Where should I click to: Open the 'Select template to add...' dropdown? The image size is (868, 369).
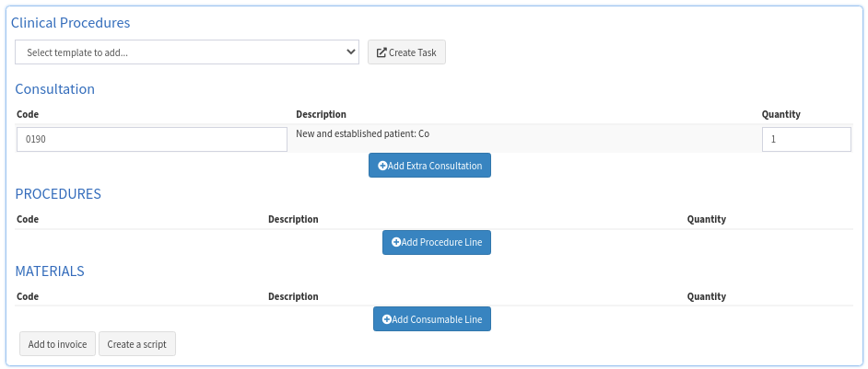[186, 52]
